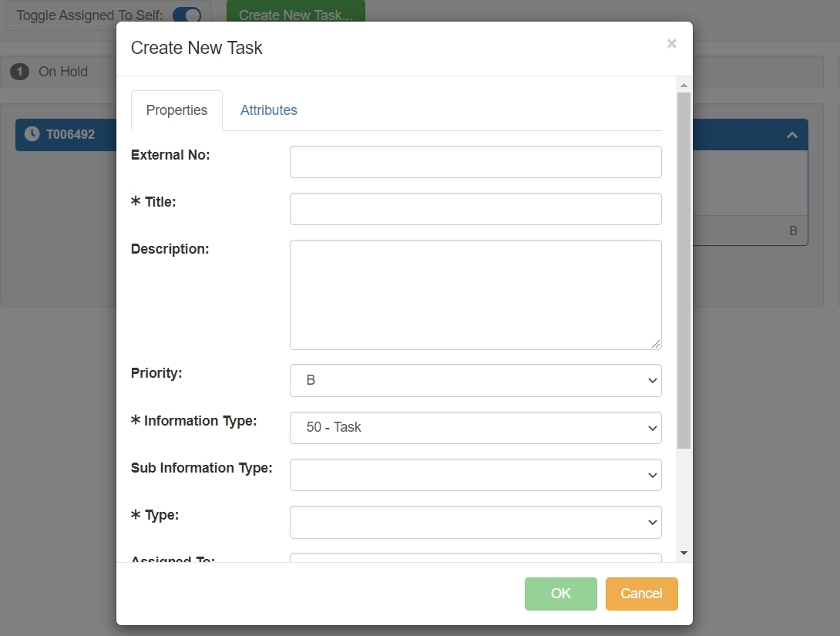840x636 pixels.
Task: Expand the Sub Information Type dropdown
Action: pyautogui.click(x=475, y=475)
